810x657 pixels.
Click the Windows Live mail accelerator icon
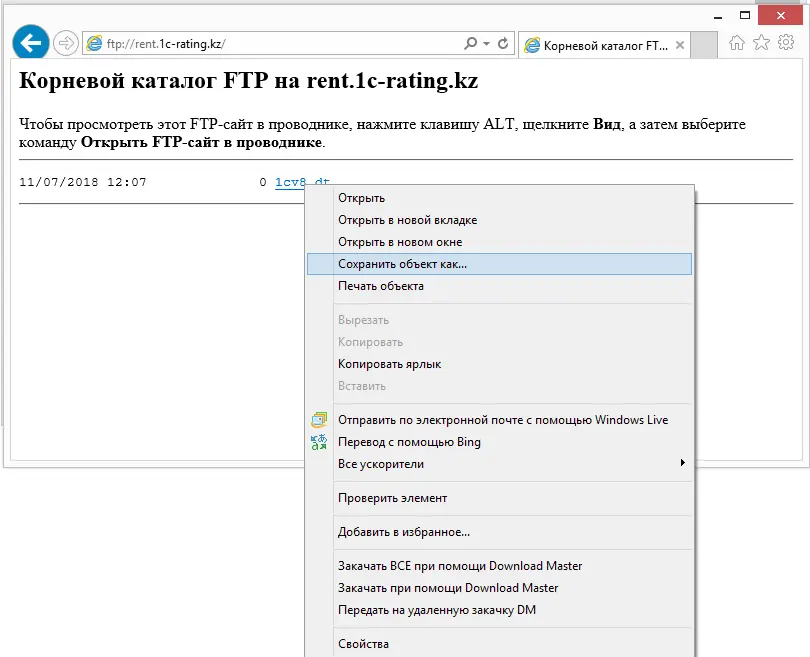click(319, 419)
